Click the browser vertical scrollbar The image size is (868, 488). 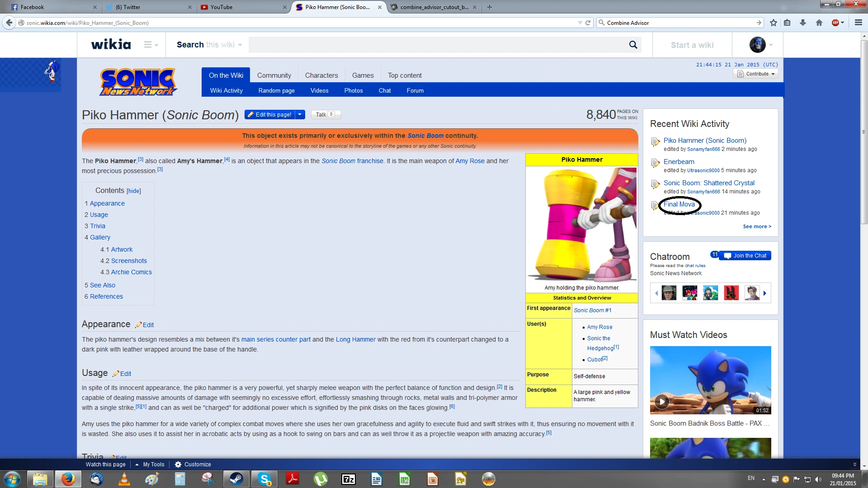[864, 131]
